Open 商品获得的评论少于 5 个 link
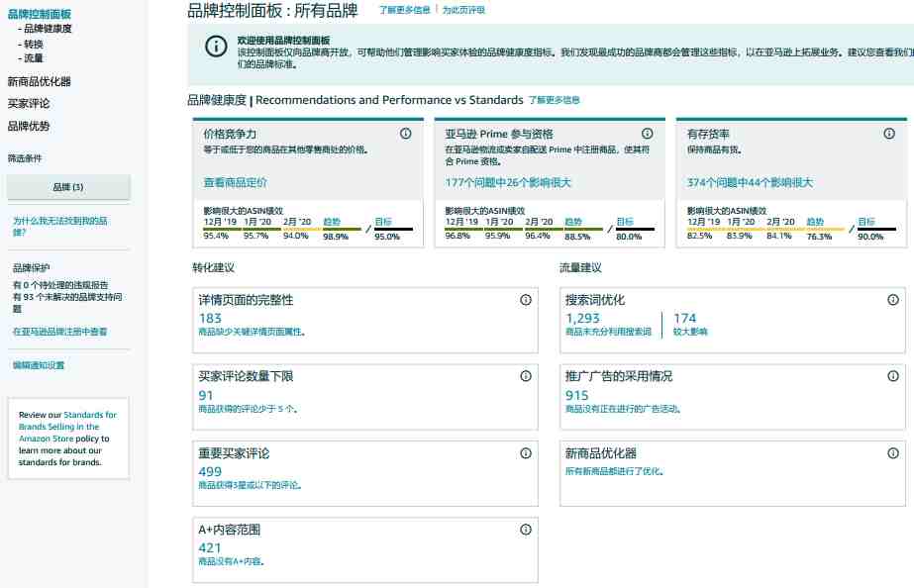The width and height of the screenshot is (914, 588). coord(249,409)
